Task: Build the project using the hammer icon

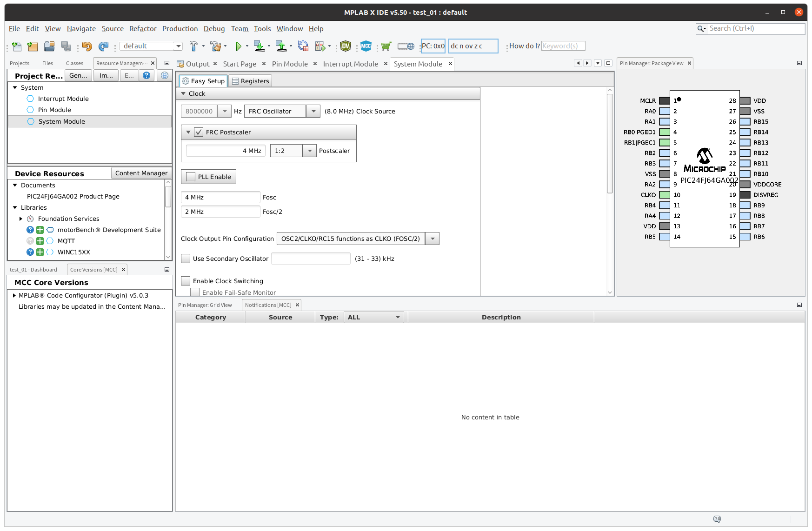Action: [194, 46]
